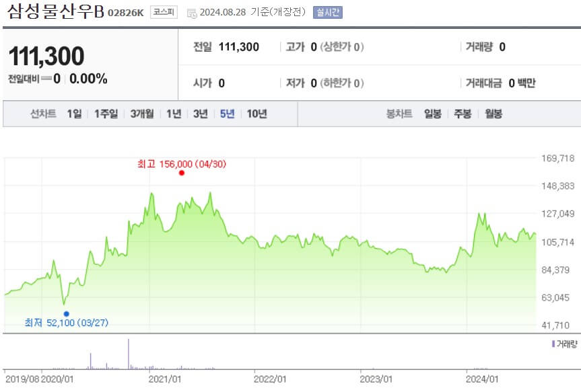Select the 1일 line chart period
This screenshot has width=581, height=392.
pyautogui.click(x=74, y=114)
